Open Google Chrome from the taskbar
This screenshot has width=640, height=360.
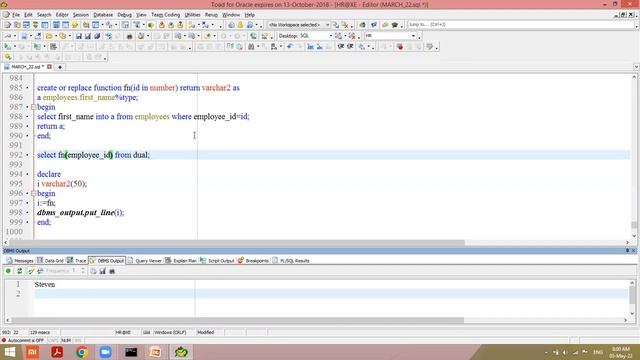82,352
